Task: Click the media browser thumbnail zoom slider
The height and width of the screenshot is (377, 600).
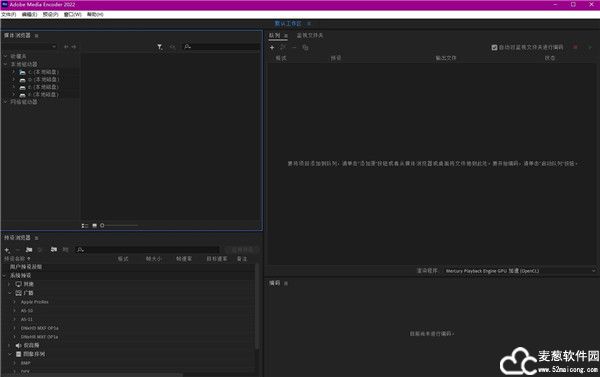Action: click(119, 225)
